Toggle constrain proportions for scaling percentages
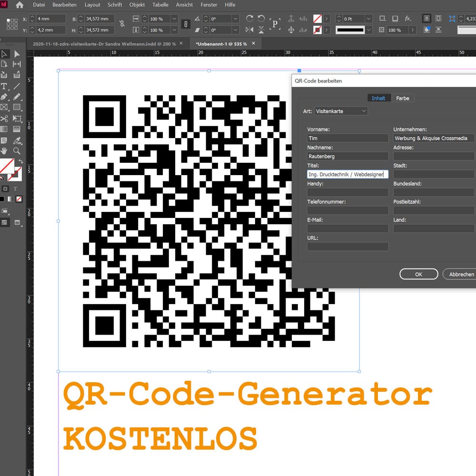This screenshot has height=476, width=476. pyautogui.click(x=186, y=24)
